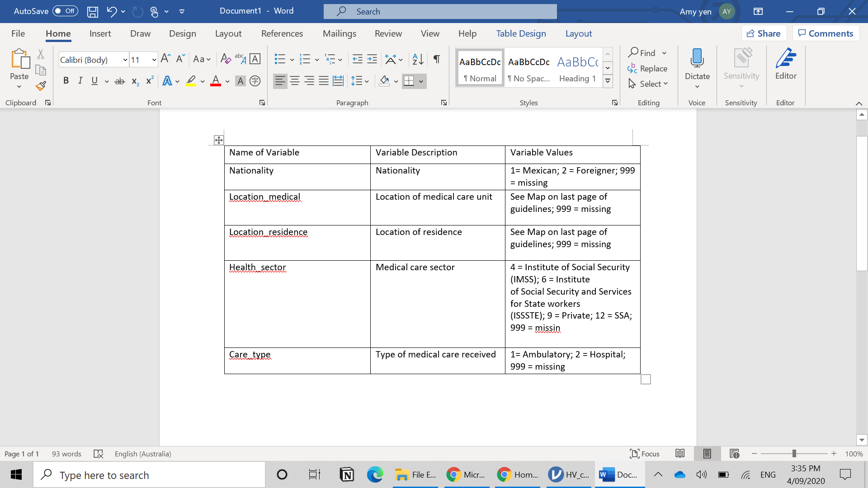Decrease paragraph indent
The image size is (868, 488).
pyautogui.click(x=358, y=59)
